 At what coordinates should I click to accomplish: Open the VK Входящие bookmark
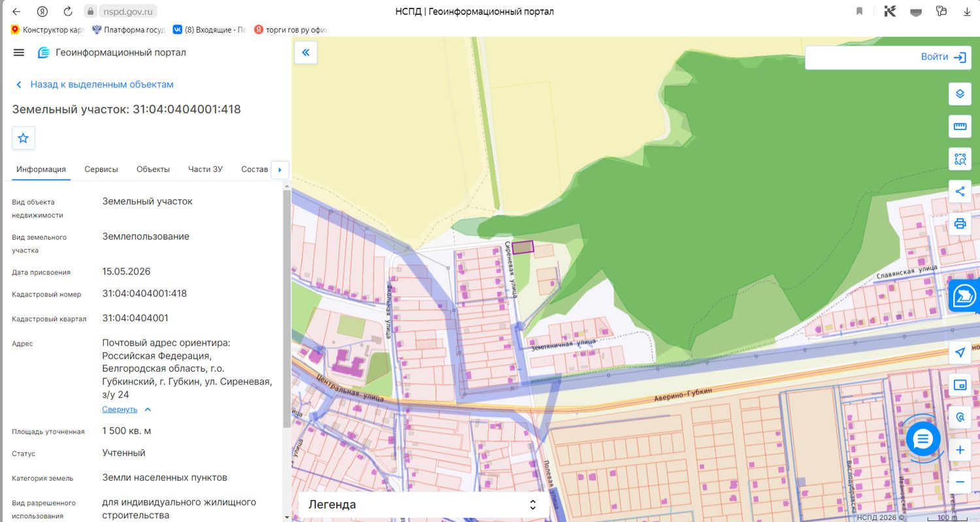[209, 29]
